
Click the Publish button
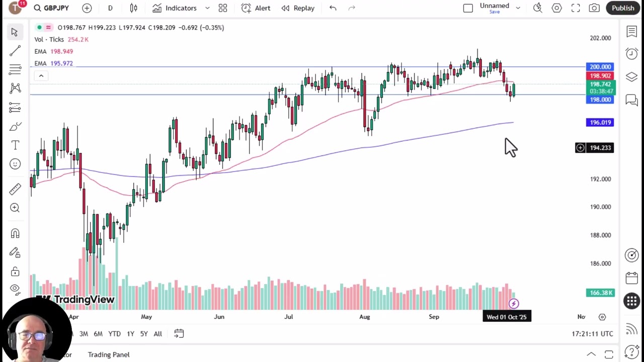pos(623,8)
